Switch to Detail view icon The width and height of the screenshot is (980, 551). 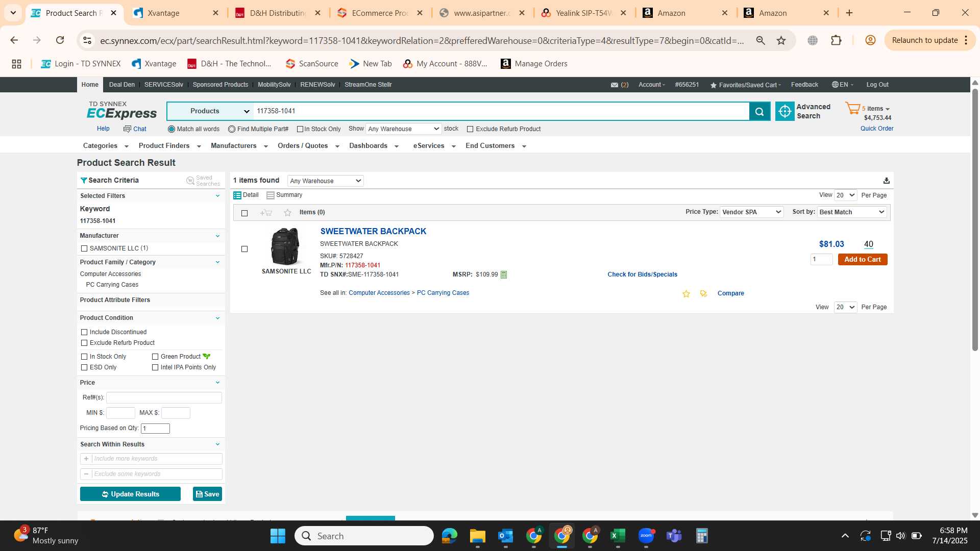pos(237,195)
